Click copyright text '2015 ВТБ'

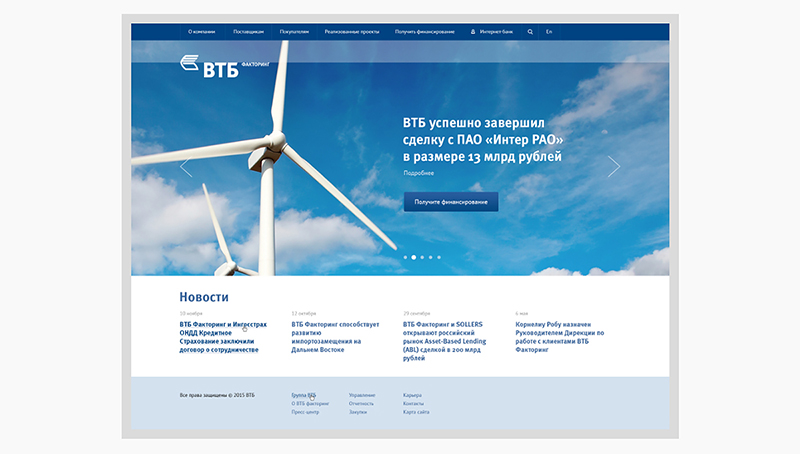(x=244, y=395)
